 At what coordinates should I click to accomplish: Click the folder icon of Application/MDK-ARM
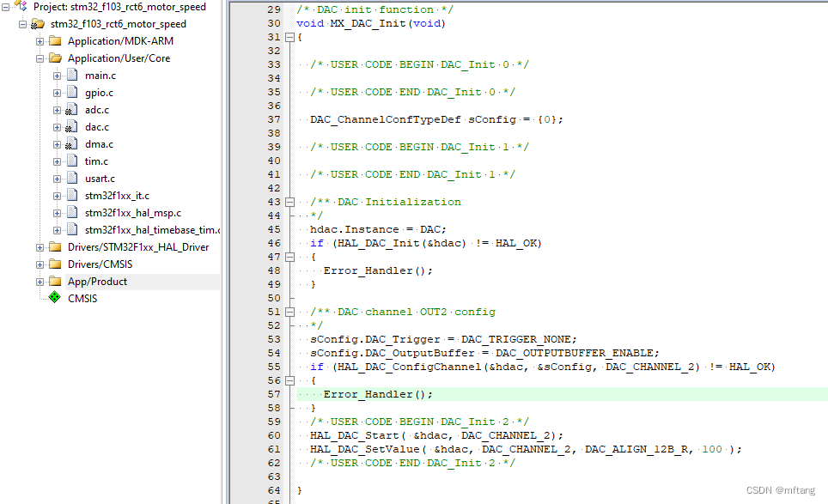pos(57,40)
